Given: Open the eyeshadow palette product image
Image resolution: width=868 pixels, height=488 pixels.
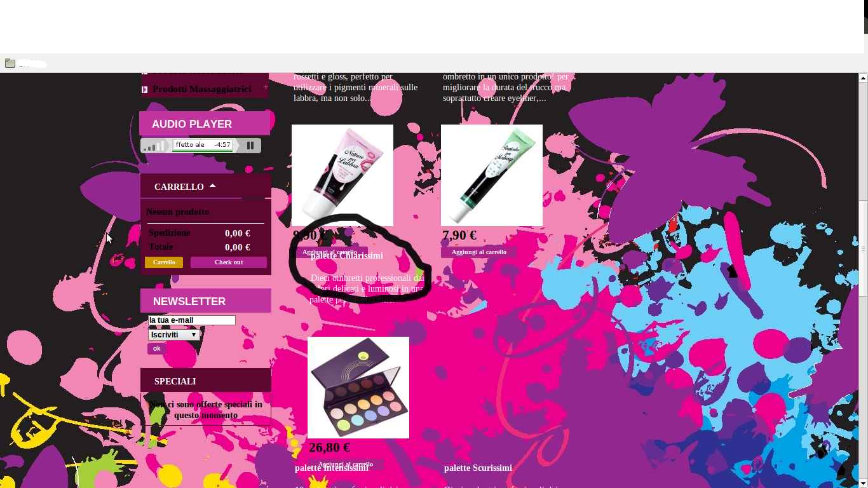Looking at the screenshot, I should coord(358,388).
